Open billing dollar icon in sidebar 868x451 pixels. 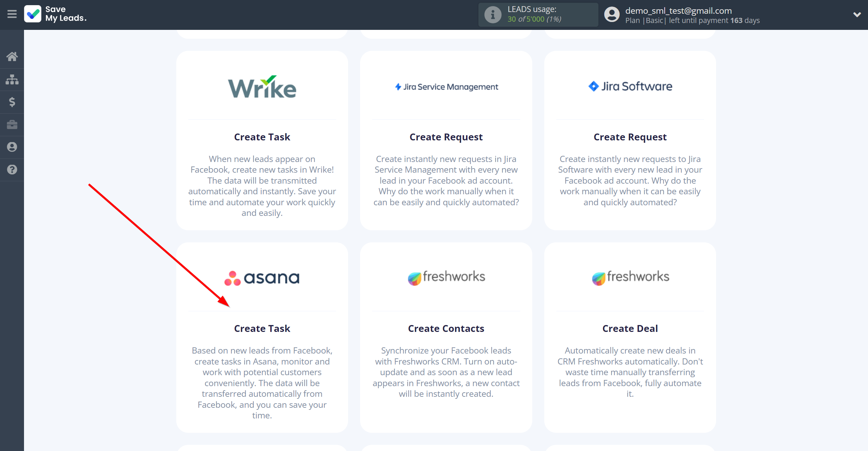(x=12, y=102)
